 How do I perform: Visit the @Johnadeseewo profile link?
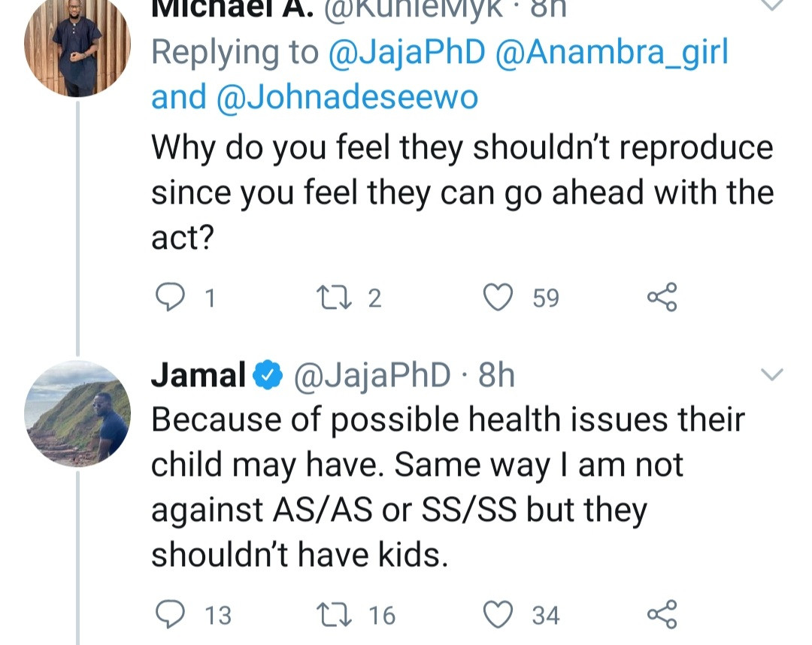(347, 98)
